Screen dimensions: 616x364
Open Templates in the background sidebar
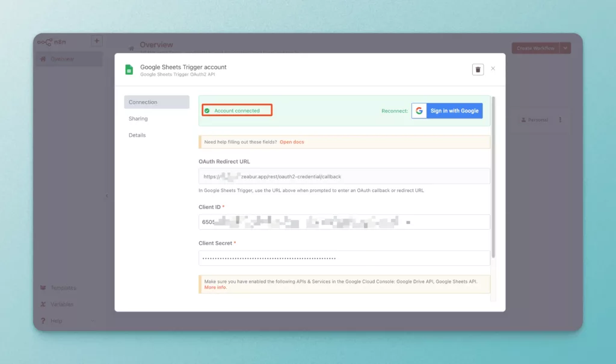point(63,288)
